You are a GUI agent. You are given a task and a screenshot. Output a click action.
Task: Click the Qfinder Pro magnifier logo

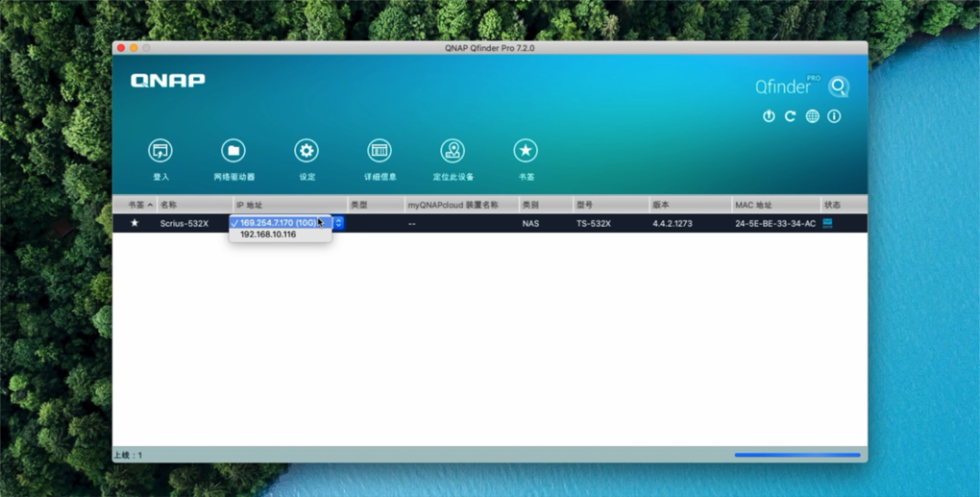[838, 86]
